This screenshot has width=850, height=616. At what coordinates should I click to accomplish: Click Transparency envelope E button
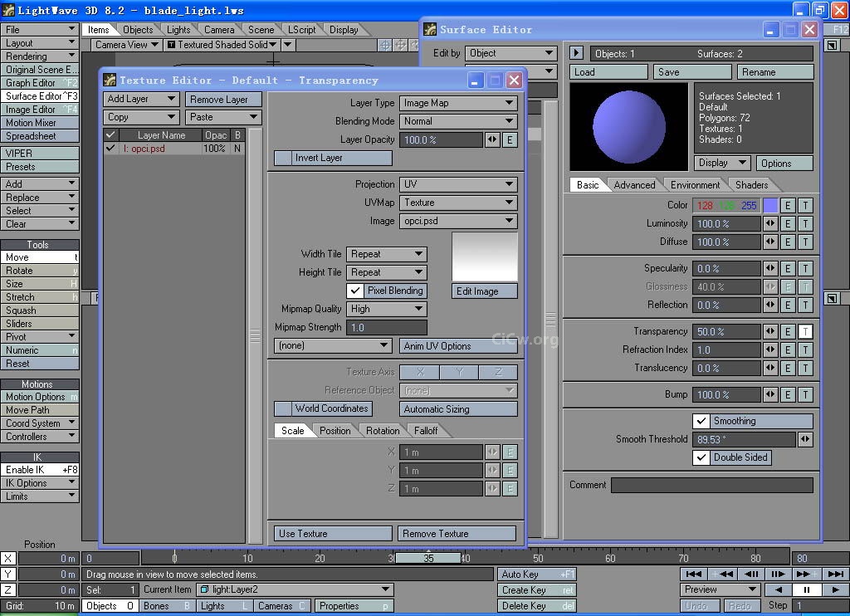coord(788,332)
